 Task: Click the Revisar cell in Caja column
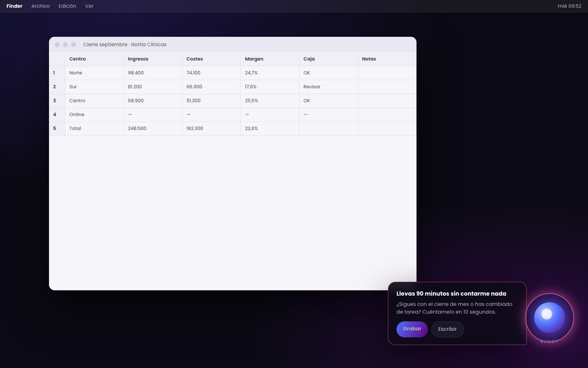(328, 87)
